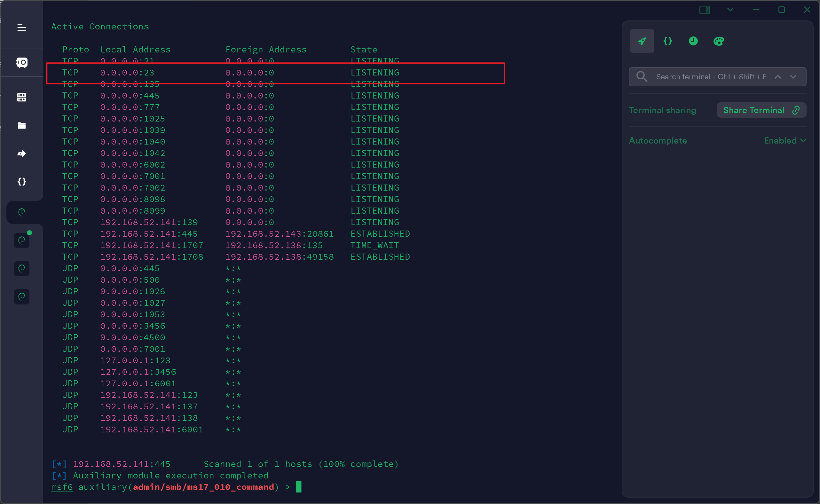Screen dimensions: 820x504
Task: Open the Autocomplete Enabled dropdown
Action: (785, 141)
